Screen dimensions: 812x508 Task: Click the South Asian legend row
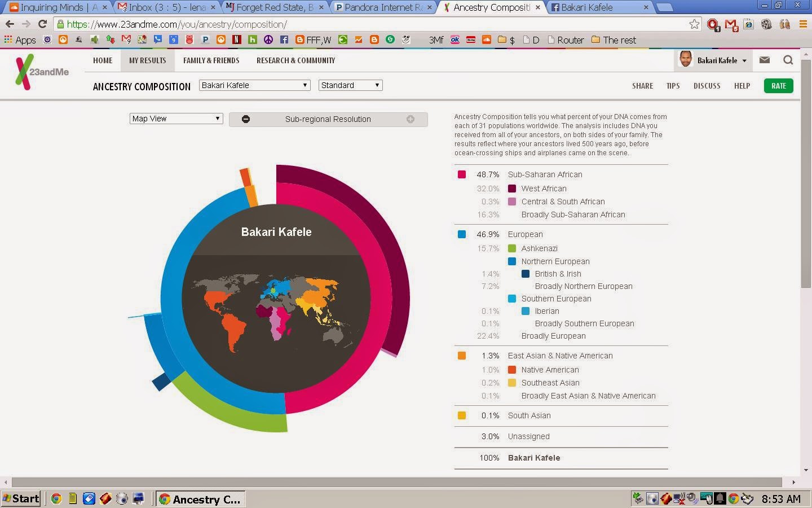pyautogui.click(x=561, y=415)
